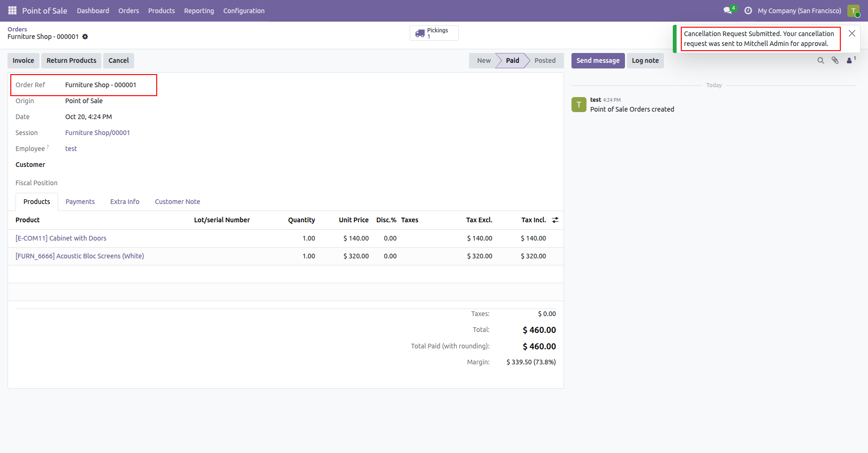Click the gear actions icon beside Furniture Shop - 000001

[x=85, y=37]
